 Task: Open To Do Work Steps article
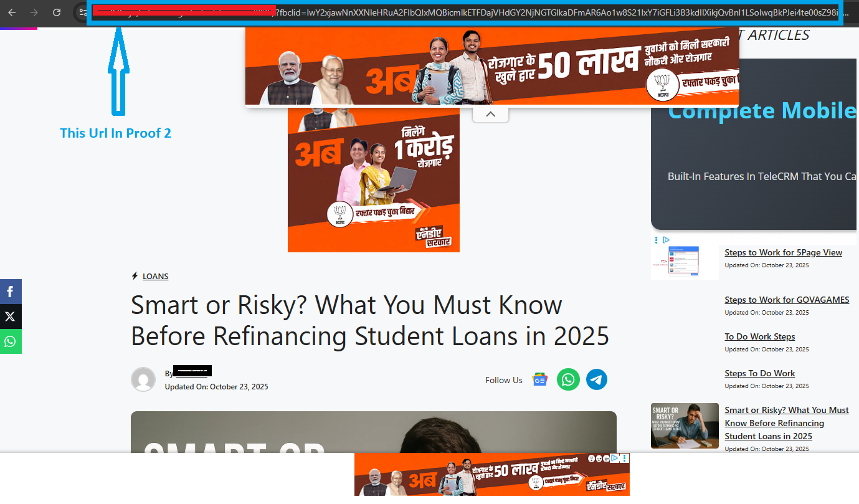pyautogui.click(x=759, y=336)
